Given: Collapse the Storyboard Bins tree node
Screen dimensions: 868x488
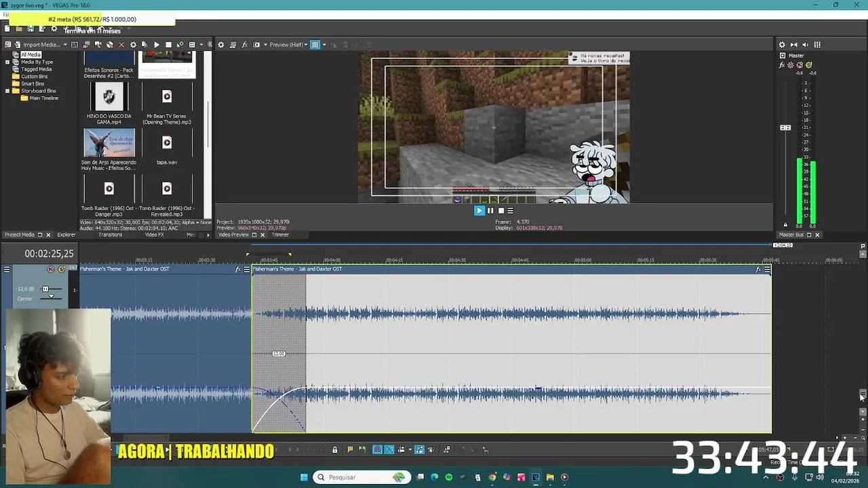Looking at the screenshot, I should point(7,91).
